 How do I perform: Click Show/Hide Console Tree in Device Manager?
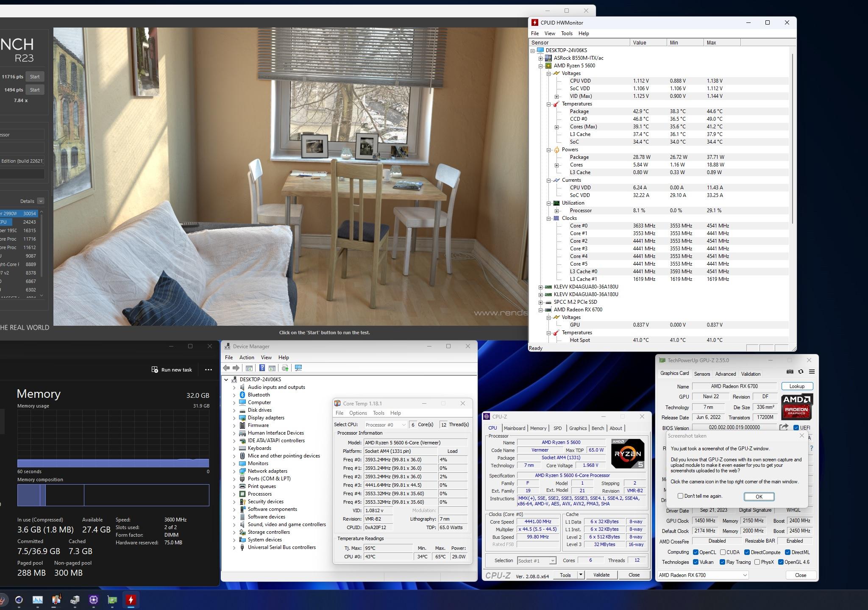249,368
